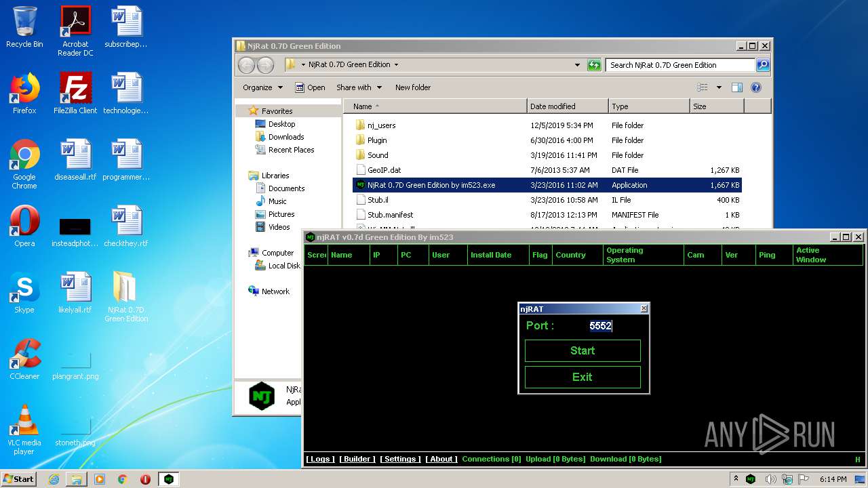Screen dimensions: 868x488
Task: Click the Explorer search box
Action: click(680, 65)
